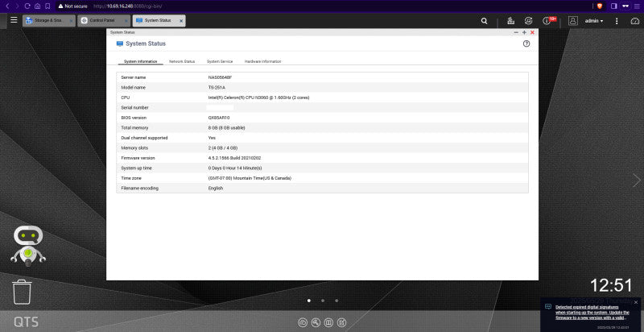Open the expired digital signatures notification link
Viewport: 644px width, 332px height.
(592, 313)
